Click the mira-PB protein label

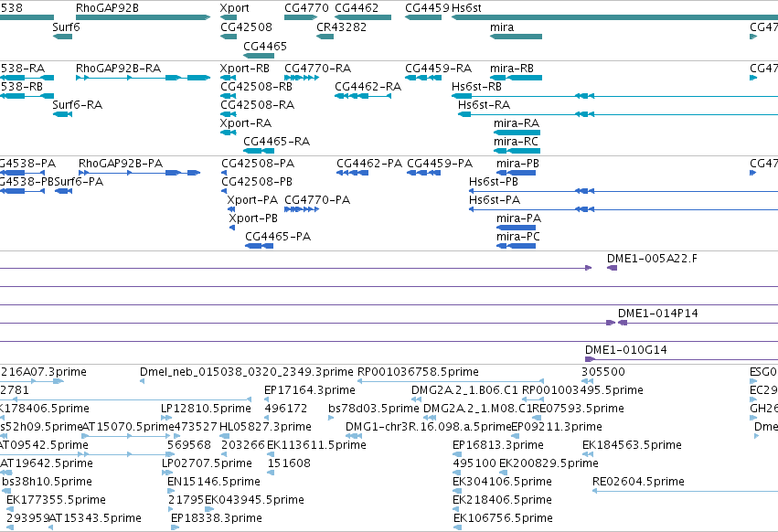(517, 164)
